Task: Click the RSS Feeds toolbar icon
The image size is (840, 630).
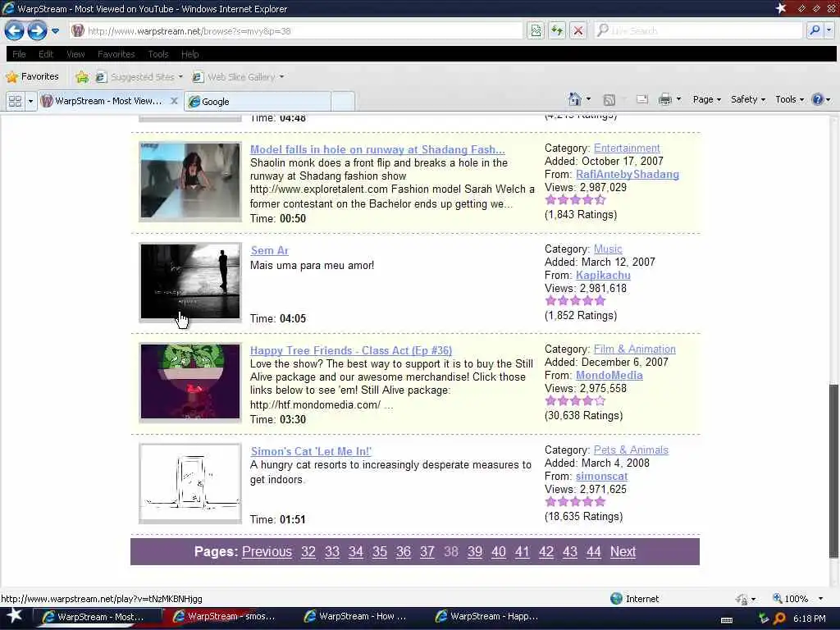Action: 609,99
